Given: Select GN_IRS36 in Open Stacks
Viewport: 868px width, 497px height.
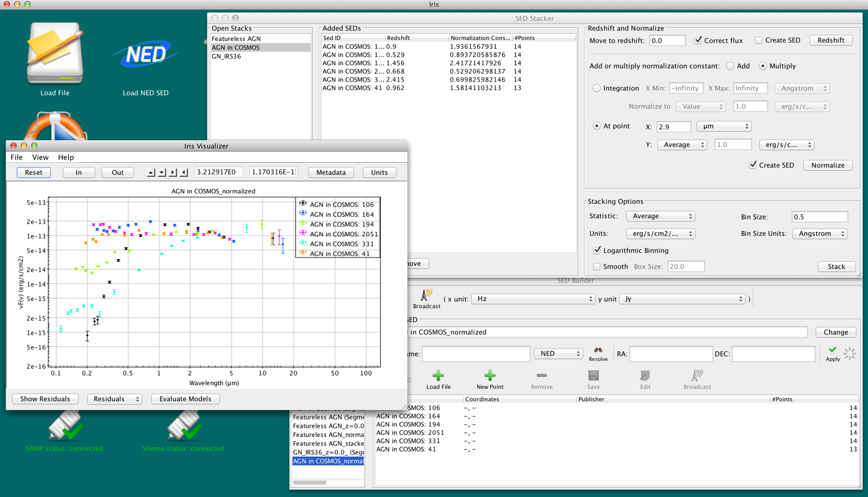Looking at the screenshot, I should tap(260, 56).
